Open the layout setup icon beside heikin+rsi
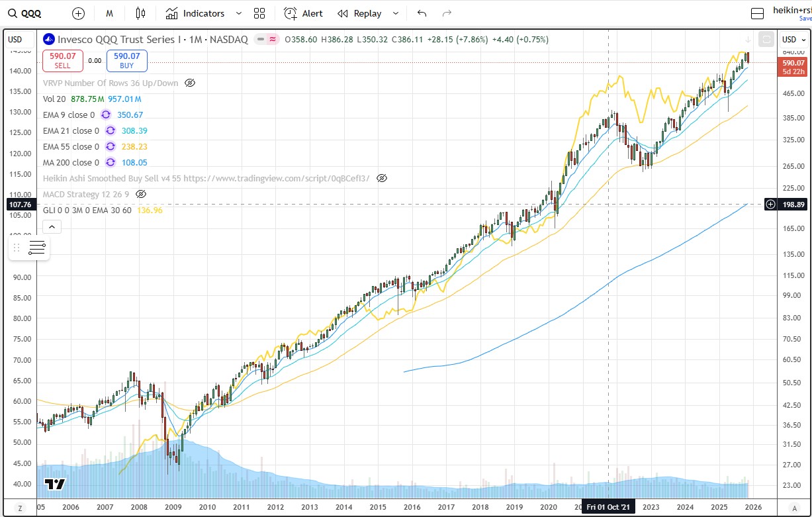The height and width of the screenshot is (517, 812). coord(758,13)
